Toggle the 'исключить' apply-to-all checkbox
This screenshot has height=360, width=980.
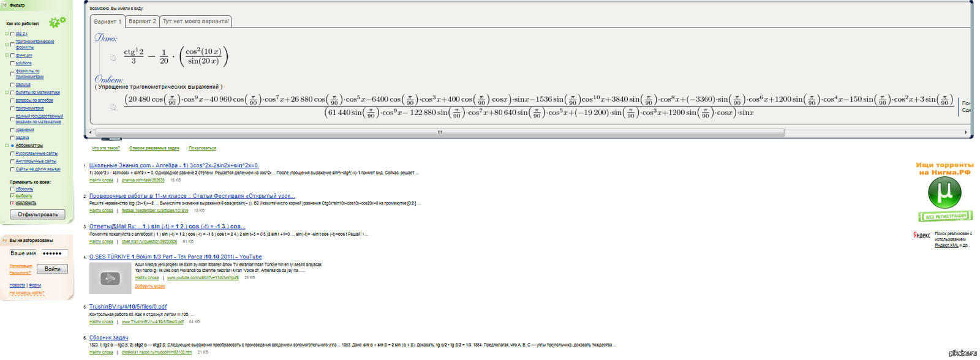(12, 203)
